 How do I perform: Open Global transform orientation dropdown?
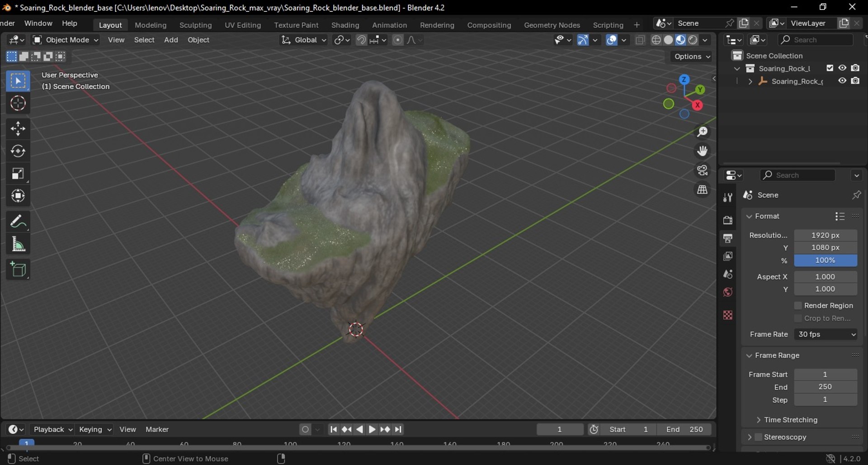coord(303,40)
